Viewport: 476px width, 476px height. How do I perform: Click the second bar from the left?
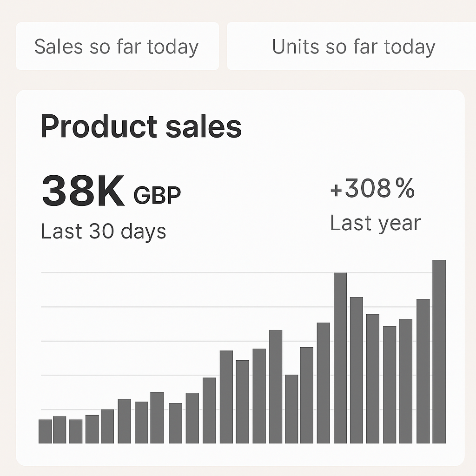click(59, 430)
